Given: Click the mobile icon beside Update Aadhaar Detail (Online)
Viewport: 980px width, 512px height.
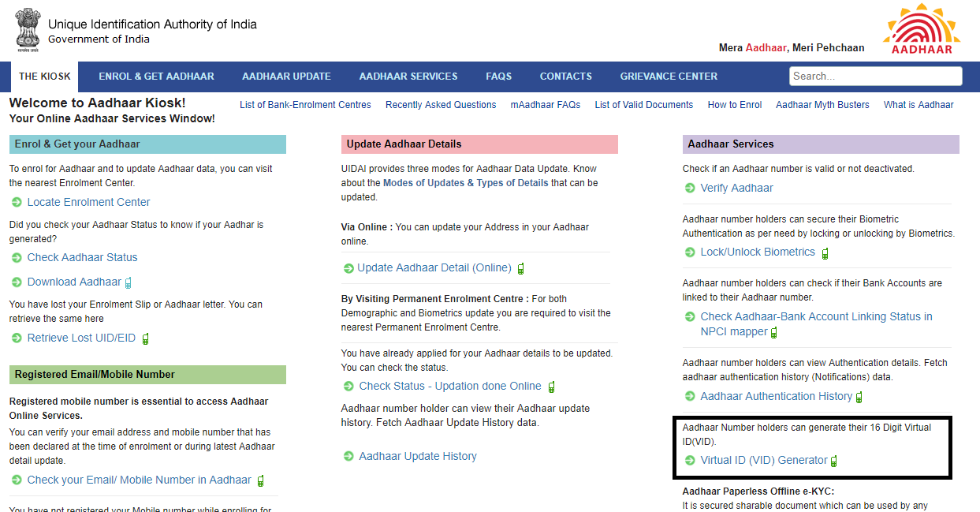Looking at the screenshot, I should [x=520, y=268].
